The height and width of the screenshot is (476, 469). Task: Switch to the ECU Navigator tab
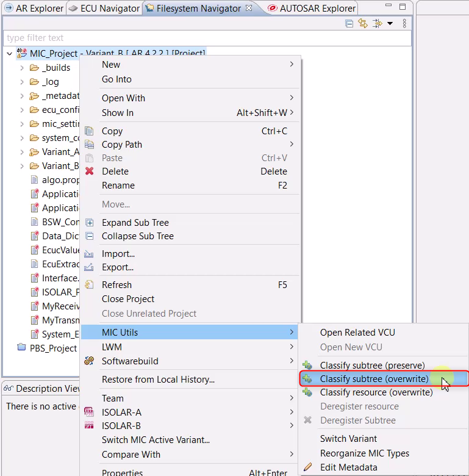tap(104, 8)
